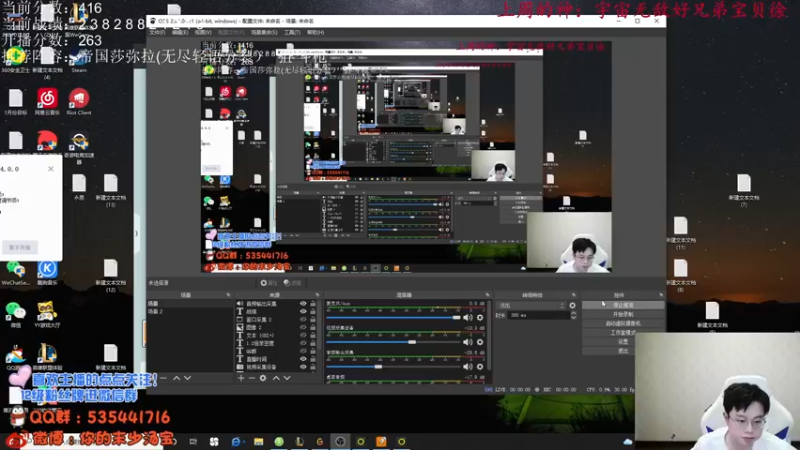Toggle visibility of 战绩 text source
800x450 pixels.
coord(303,311)
